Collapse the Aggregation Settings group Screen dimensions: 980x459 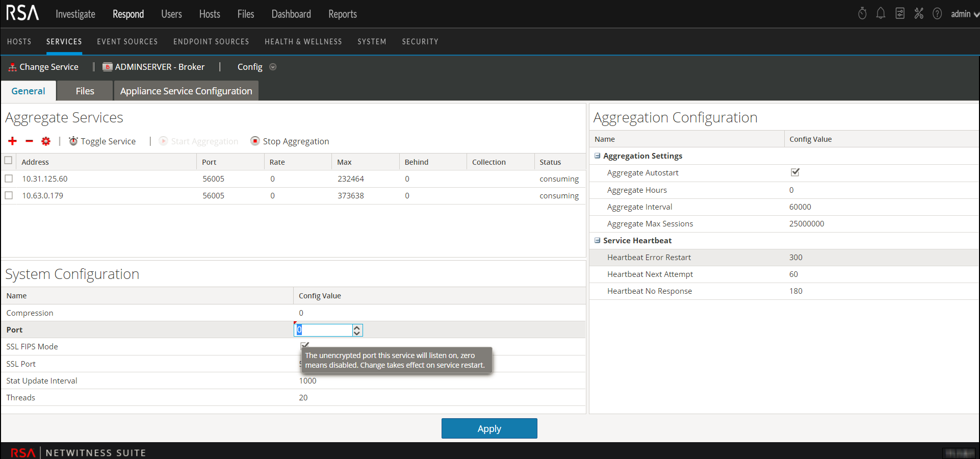[598, 156]
